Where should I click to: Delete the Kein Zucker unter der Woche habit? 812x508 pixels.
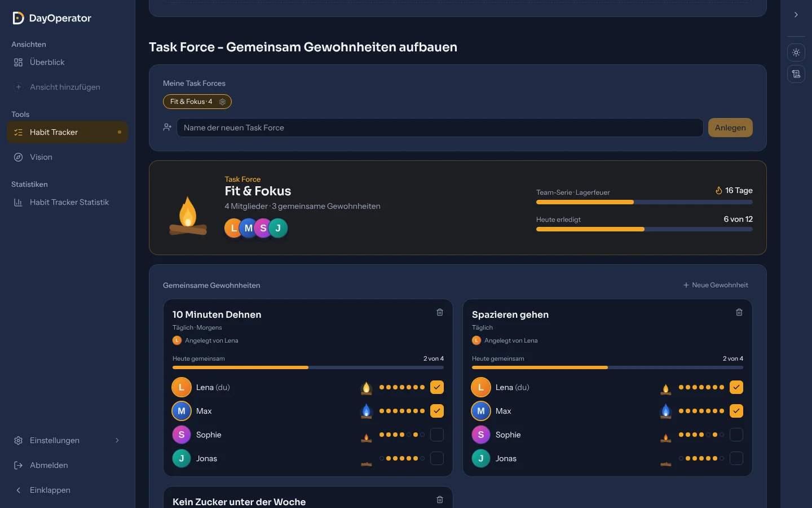(440, 500)
